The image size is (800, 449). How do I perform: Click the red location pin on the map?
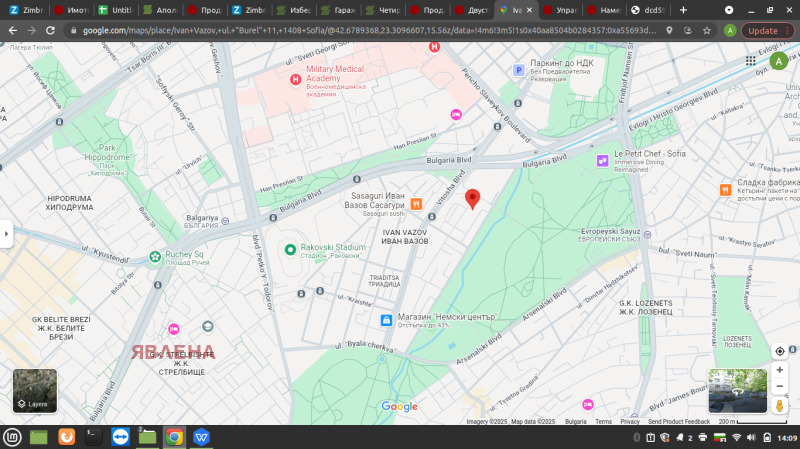(472, 198)
